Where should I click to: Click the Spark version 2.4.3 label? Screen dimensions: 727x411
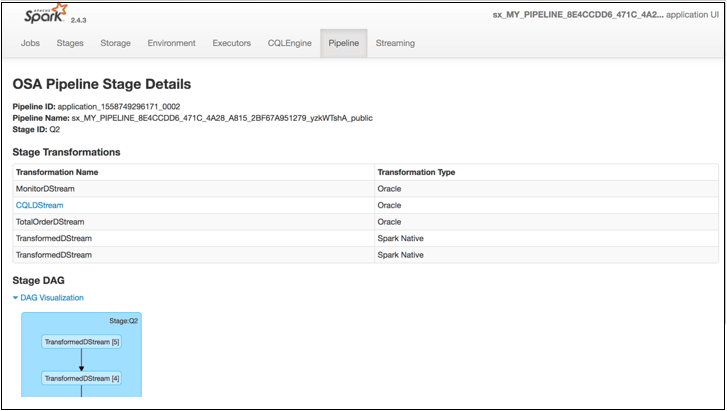click(78, 20)
